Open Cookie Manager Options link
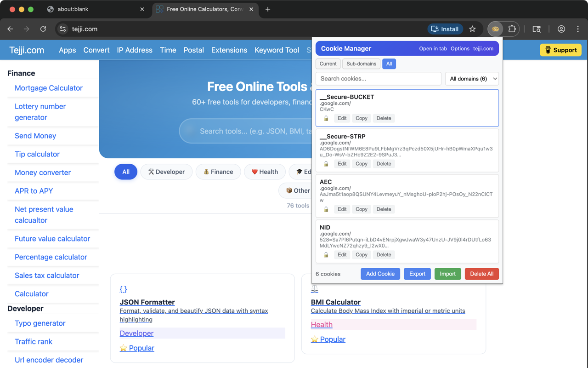 pyautogui.click(x=460, y=49)
